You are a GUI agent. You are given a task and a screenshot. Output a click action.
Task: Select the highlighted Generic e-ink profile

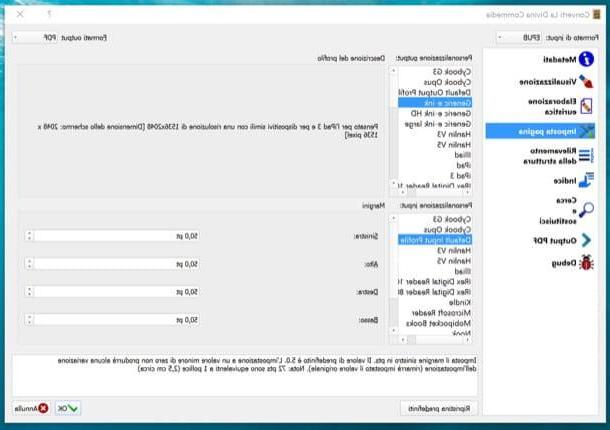pos(435,103)
